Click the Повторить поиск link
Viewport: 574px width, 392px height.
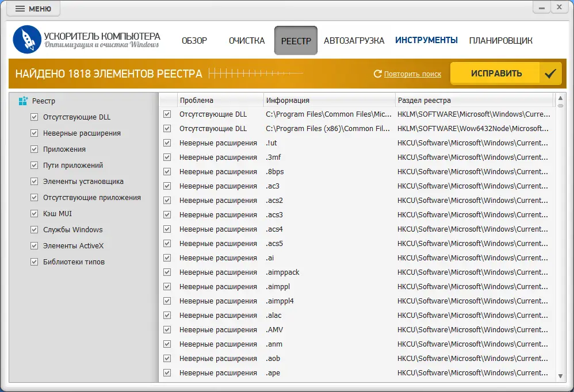tap(412, 74)
